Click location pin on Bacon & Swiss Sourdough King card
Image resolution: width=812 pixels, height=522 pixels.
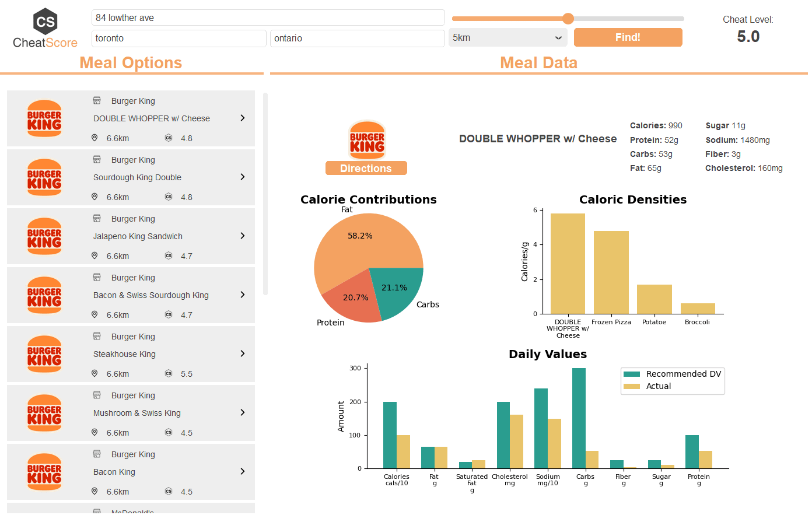point(94,314)
